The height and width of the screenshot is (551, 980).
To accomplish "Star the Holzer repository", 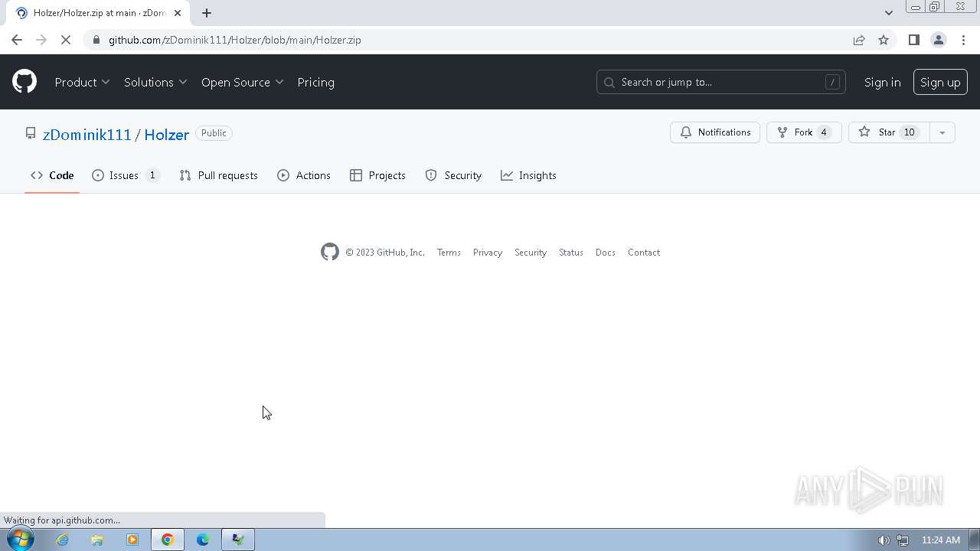I will click(x=888, y=132).
